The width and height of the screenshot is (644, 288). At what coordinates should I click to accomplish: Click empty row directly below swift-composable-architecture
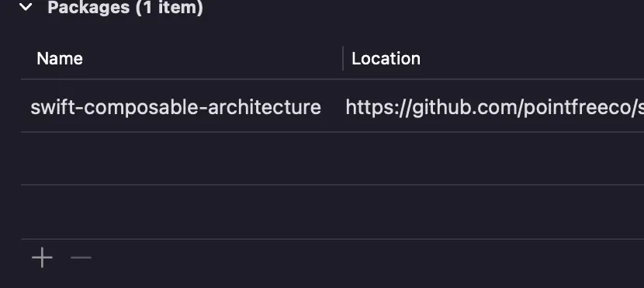coord(332,158)
